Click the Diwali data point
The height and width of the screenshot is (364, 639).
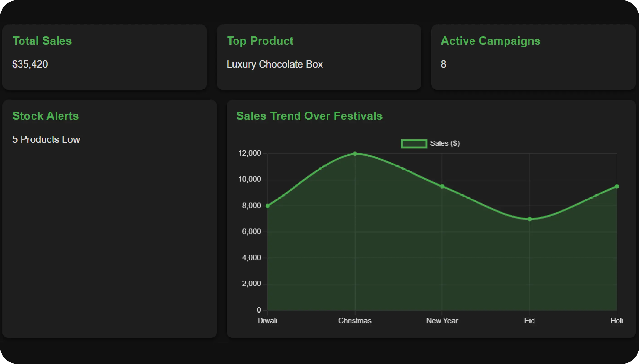click(268, 206)
